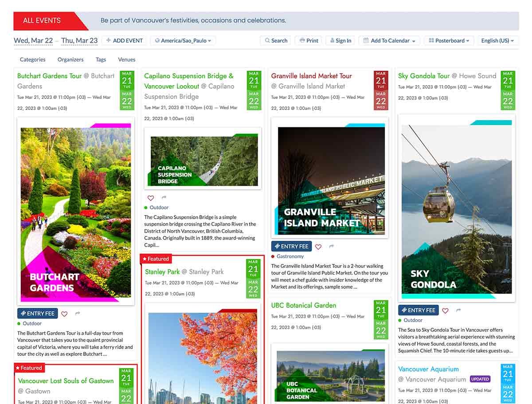Expand the Add To Calendar dropdown
Viewport: 532px width, 404px height.
[x=389, y=40]
